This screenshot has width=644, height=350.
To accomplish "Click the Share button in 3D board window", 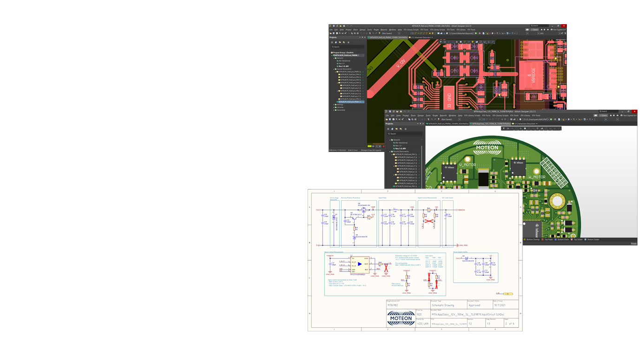I will tap(604, 115).
